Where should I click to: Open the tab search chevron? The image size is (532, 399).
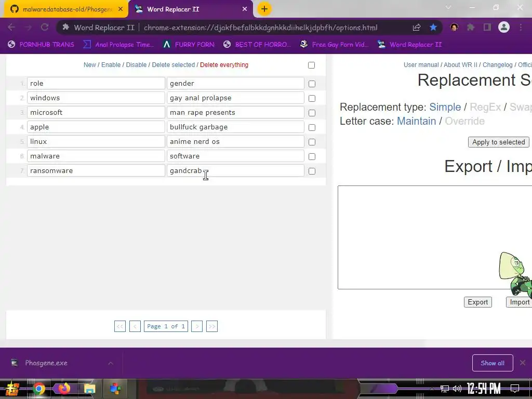(448, 7)
